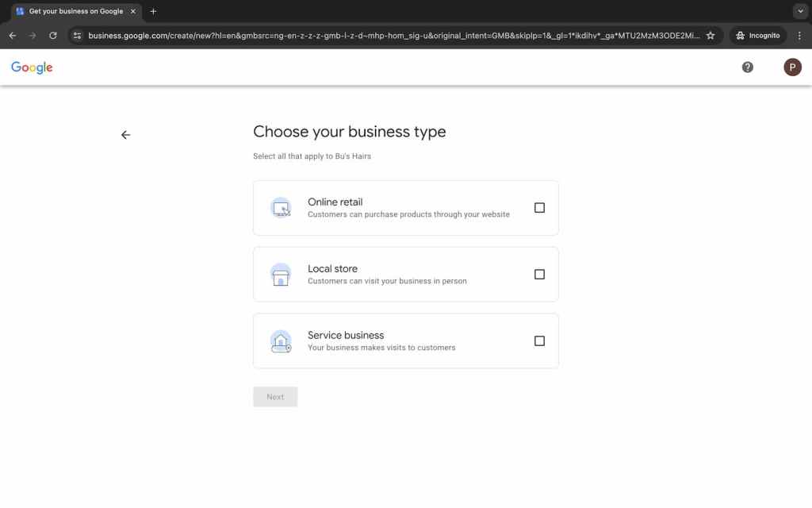Check the Local store checkbox
Image resolution: width=812 pixels, height=508 pixels.
(x=539, y=274)
